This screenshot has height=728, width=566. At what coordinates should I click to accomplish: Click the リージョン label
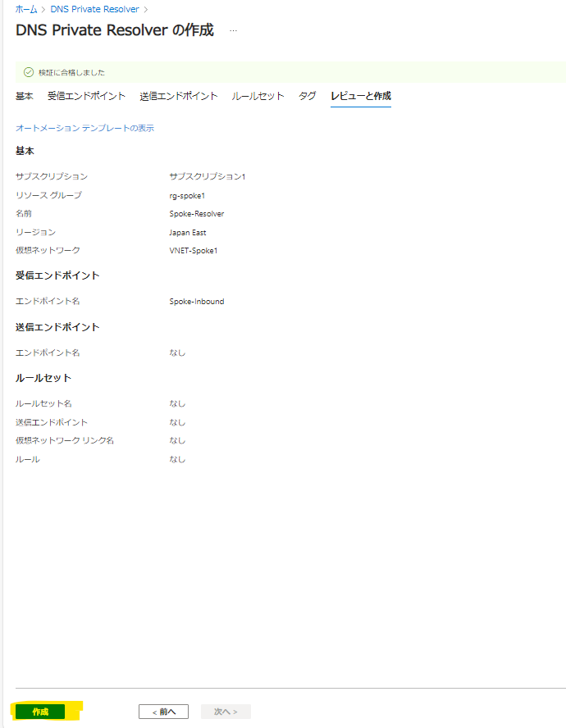pyautogui.click(x=35, y=232)
